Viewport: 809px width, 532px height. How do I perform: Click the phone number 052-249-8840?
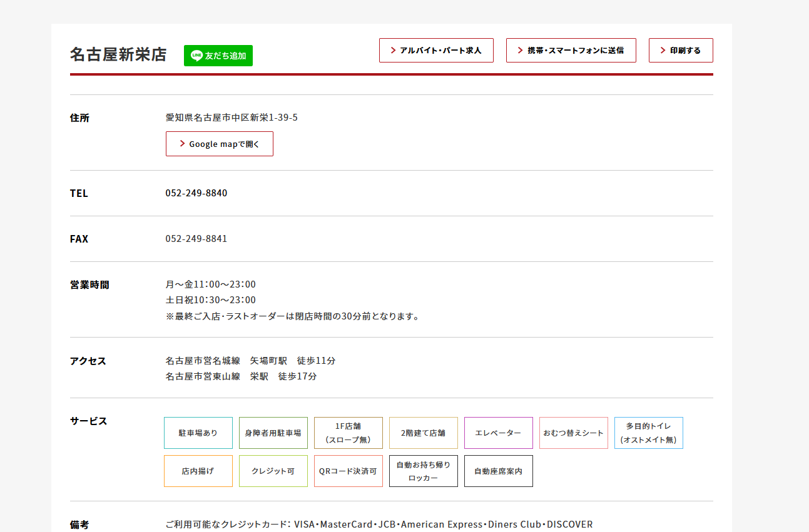tap(196, 193)
